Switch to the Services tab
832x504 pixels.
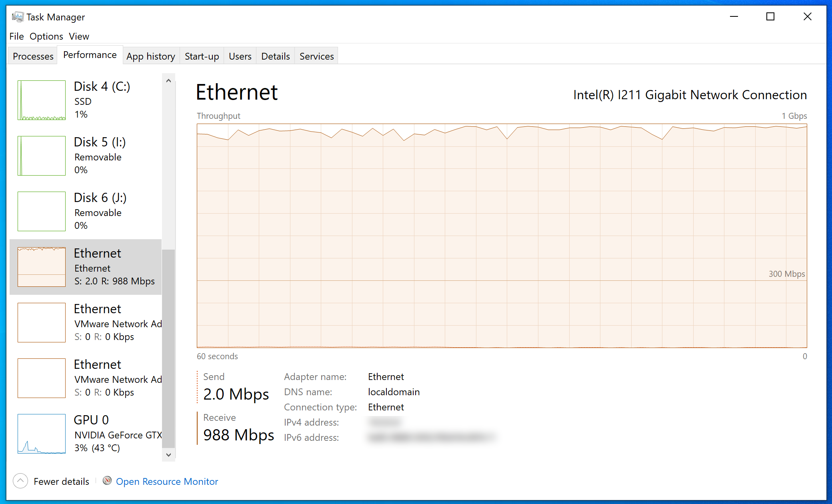click(x=316, y=56)
